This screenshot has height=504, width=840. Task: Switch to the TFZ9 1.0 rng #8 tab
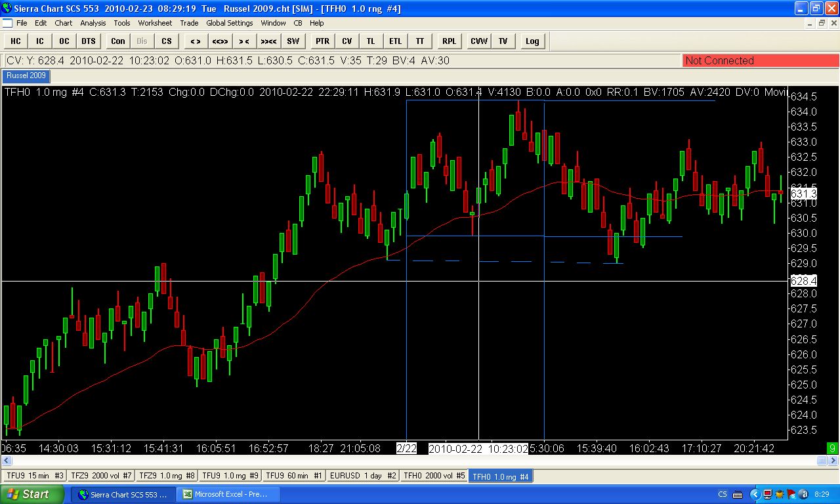tap(167, 476)
